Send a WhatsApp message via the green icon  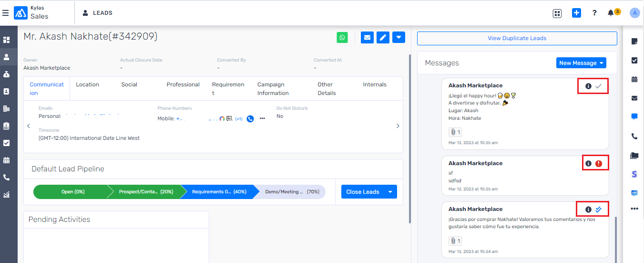[342, 37]
